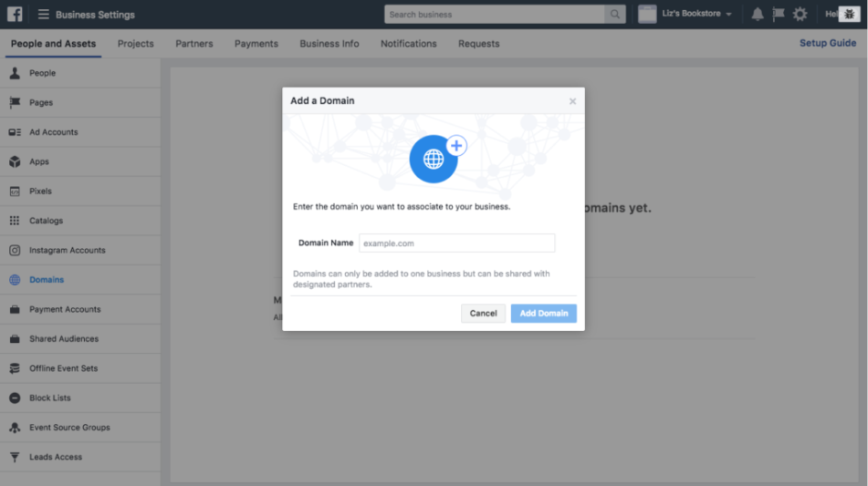Open the Setup Guide link
Viewport: 868px width, 486px height.
[x=827, y=44]
